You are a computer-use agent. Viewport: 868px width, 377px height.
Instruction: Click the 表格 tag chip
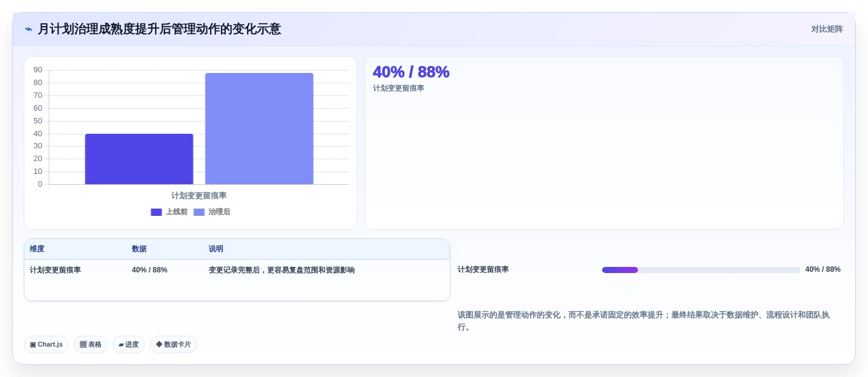(x=91, y=344)
